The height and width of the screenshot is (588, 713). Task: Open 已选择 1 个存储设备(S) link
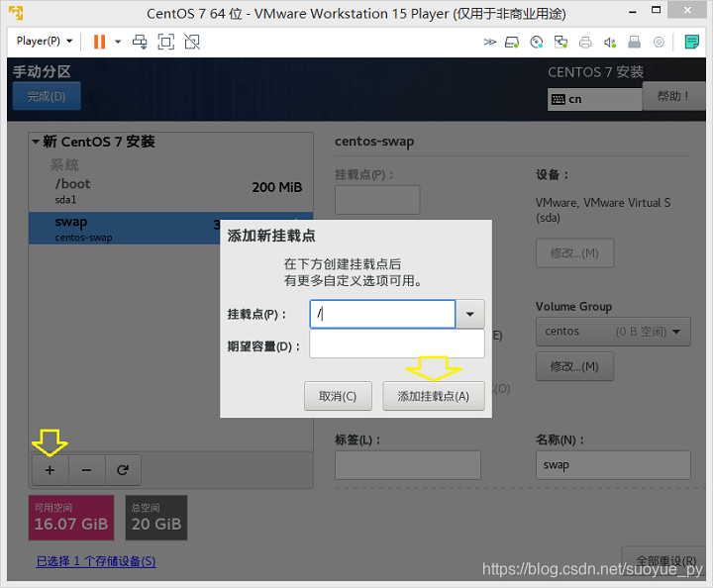(96, 561)
